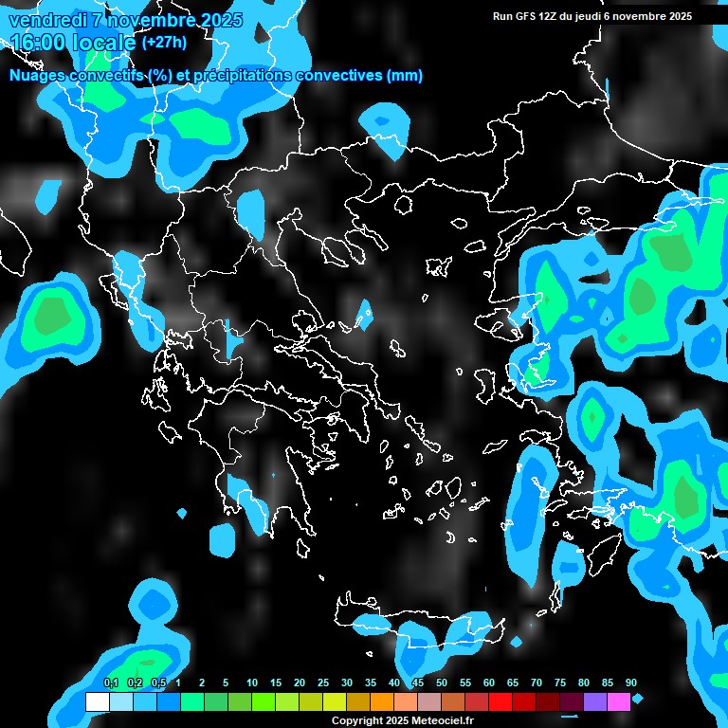
Task: Click the '(+27h)' forecast offset text
Action: tap(164, 43)
